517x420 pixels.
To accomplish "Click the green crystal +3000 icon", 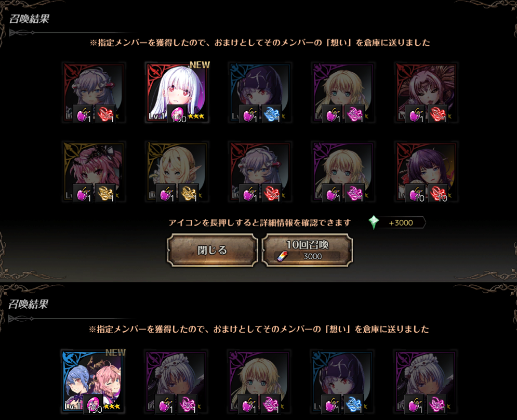I will (x=374, y=222).
